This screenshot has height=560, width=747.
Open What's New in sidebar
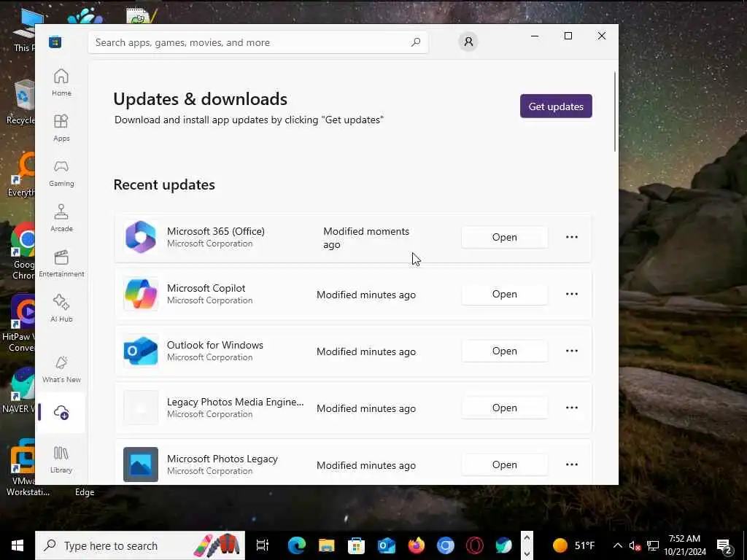(x=61, y=369)
